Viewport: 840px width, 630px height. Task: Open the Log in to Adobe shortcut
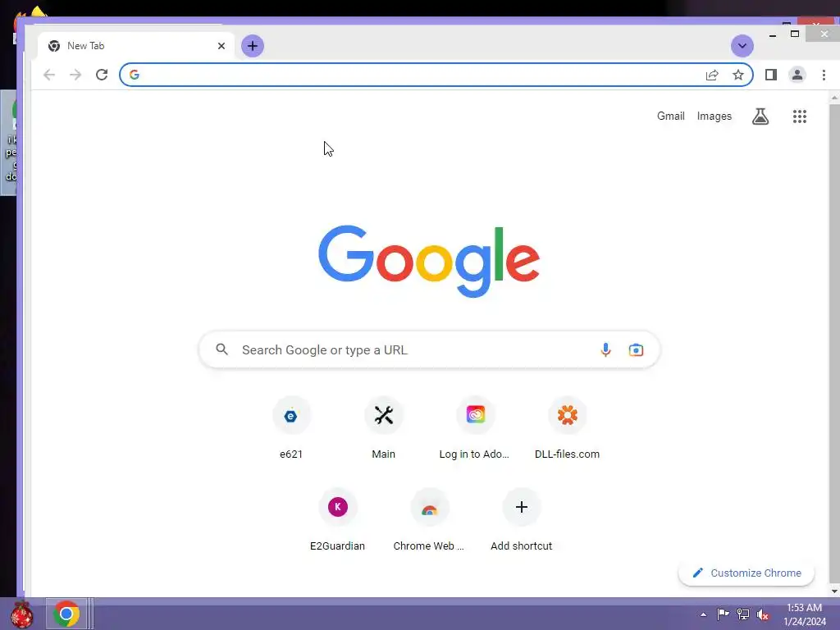475,428
